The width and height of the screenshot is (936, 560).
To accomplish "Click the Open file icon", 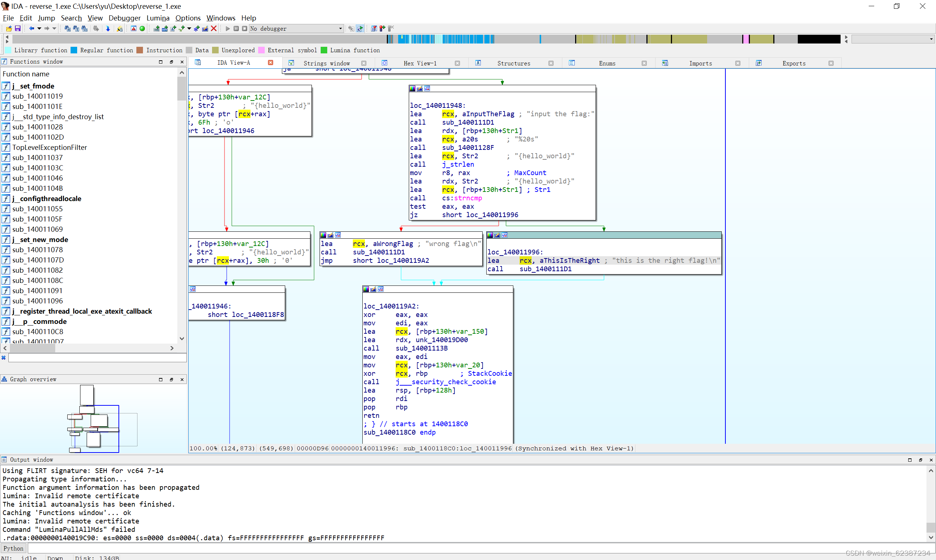I will pos(9,29).
